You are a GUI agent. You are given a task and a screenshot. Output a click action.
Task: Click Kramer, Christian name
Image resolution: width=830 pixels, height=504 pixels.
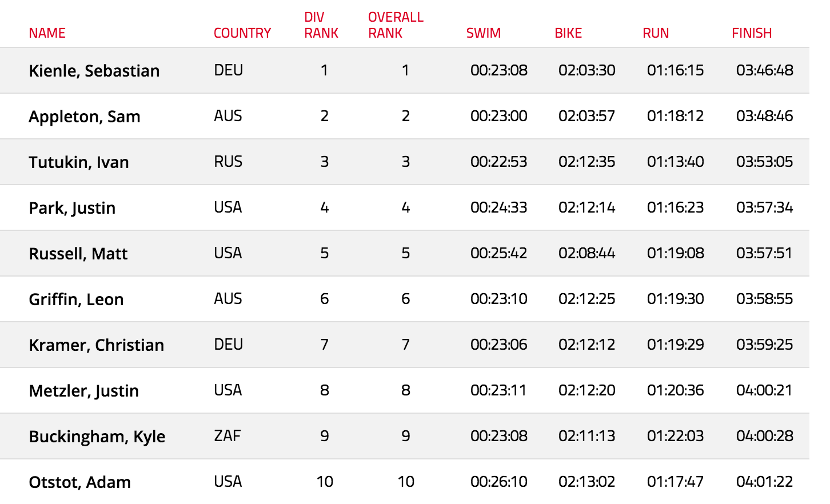pos(97,345)
